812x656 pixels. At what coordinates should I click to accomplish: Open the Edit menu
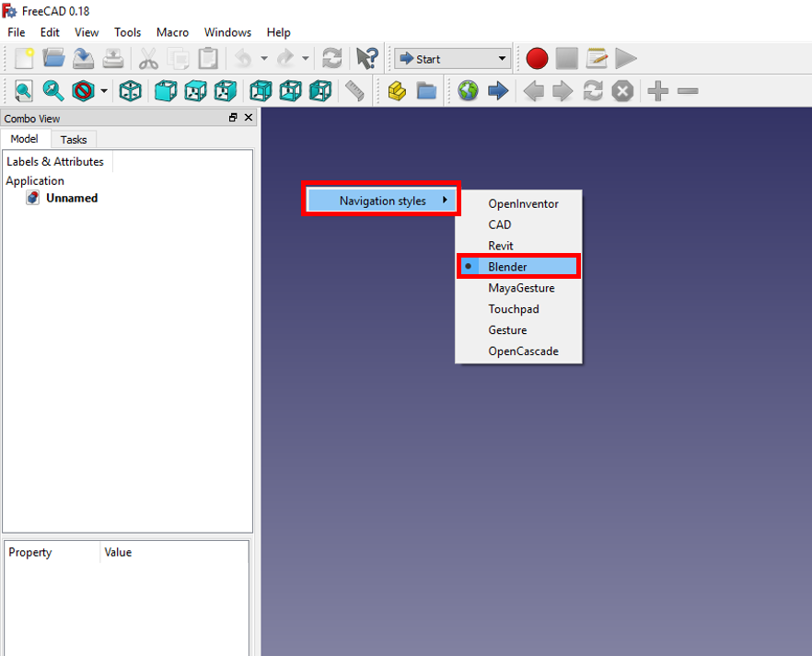click(50, 32)
